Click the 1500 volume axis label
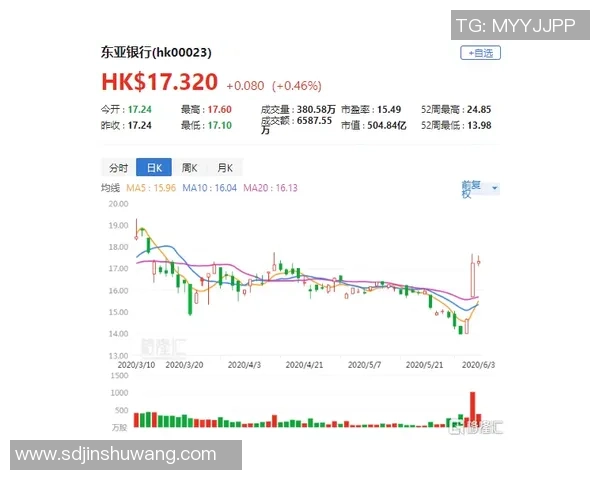Viewport: 600px width, 480px height. pos(119,376)
